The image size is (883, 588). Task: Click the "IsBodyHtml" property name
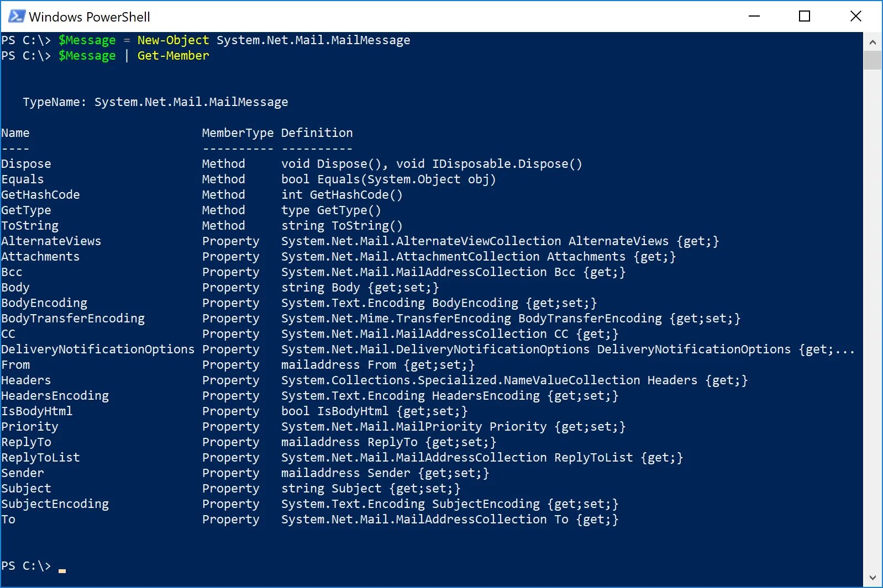[x=37, y=411]
